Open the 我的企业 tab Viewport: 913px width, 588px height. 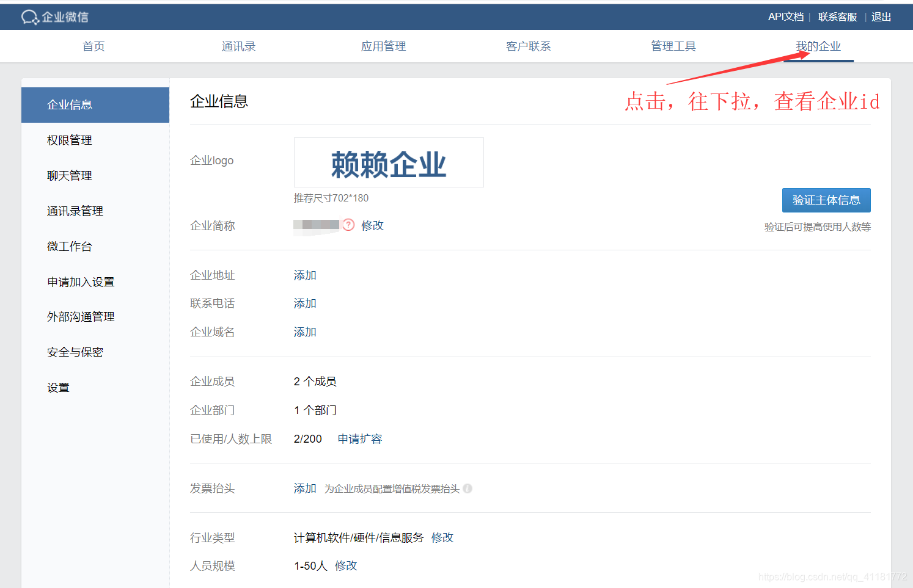[x=818, y=46]
